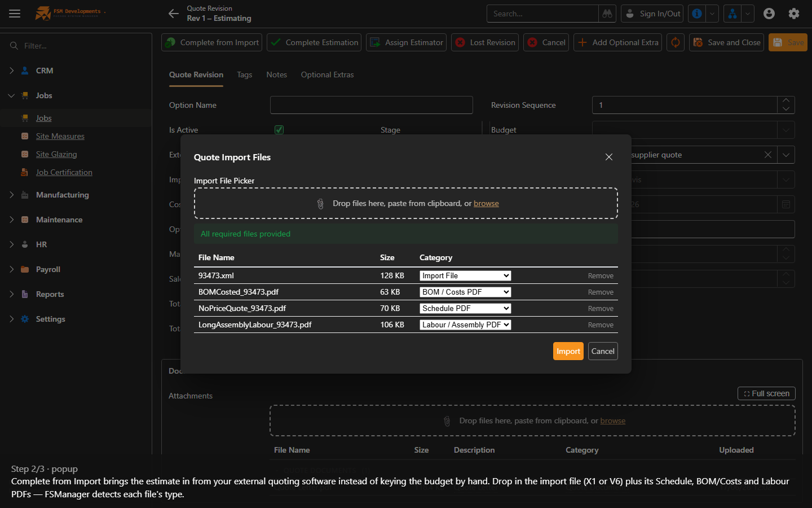This screenshot has width=812, height=508.
Task: Open category dropdown for BOMCosted_93473.pdf
Action: click(x=465, y=292)
